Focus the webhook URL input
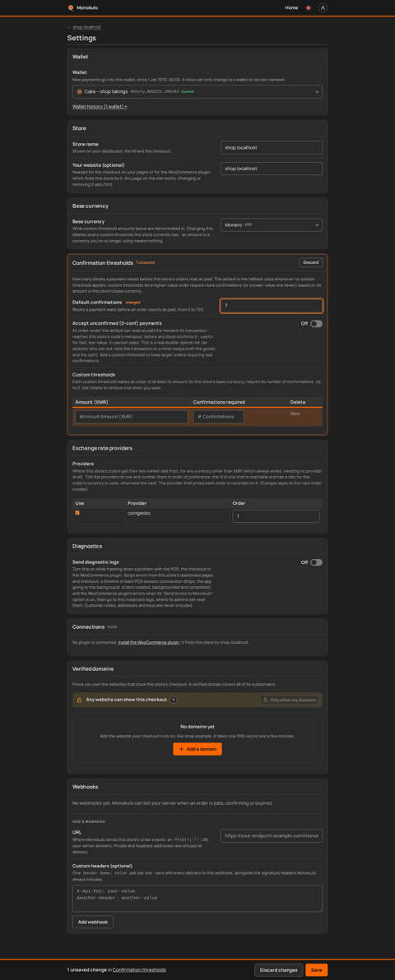Image resolution: width=395 pixels, height=980 pixels. pos(271,835)
